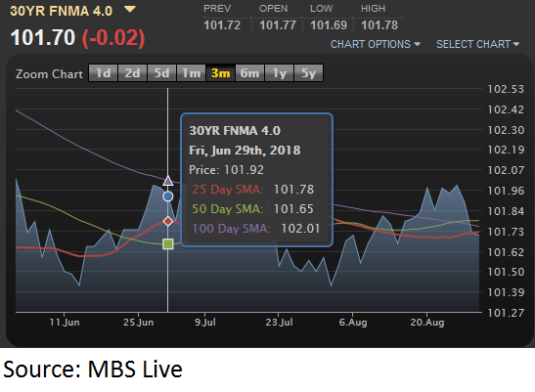The width and height of the screenshot is (535, 392).
Task: Set chart zoom to 5y
Action: [x=308, y=73]
